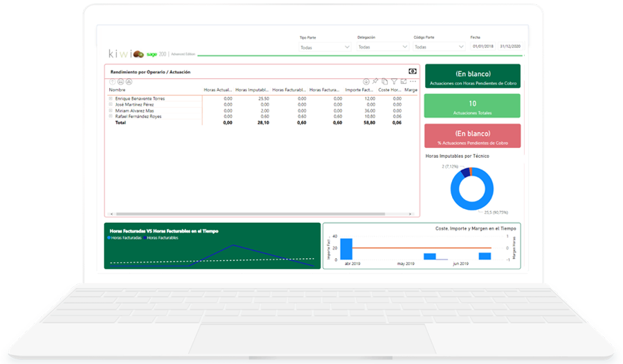Viewport: 623px width, 364px height.
Task: Click the kiwi logo
Action: click(126, 54)
